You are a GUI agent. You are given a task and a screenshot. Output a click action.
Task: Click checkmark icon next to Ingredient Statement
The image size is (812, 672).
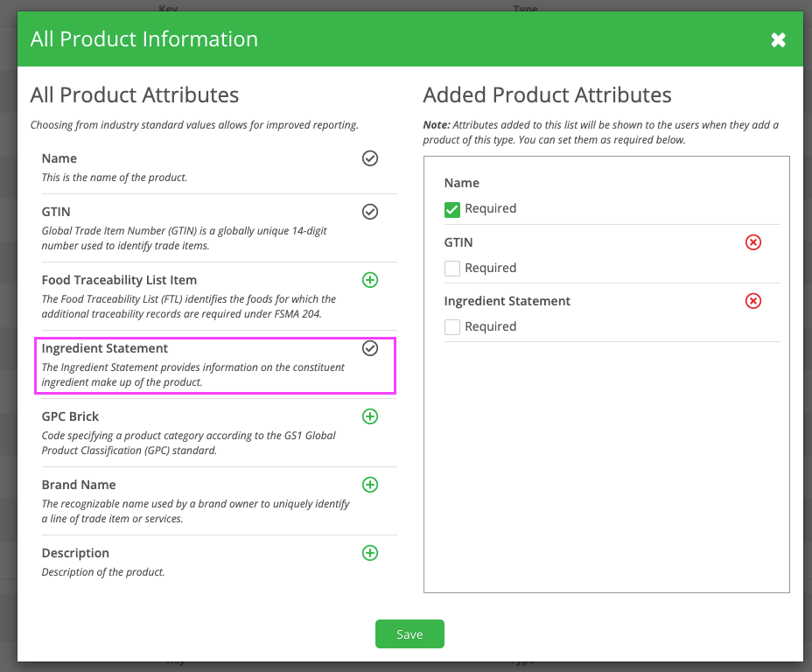[370, 348]
